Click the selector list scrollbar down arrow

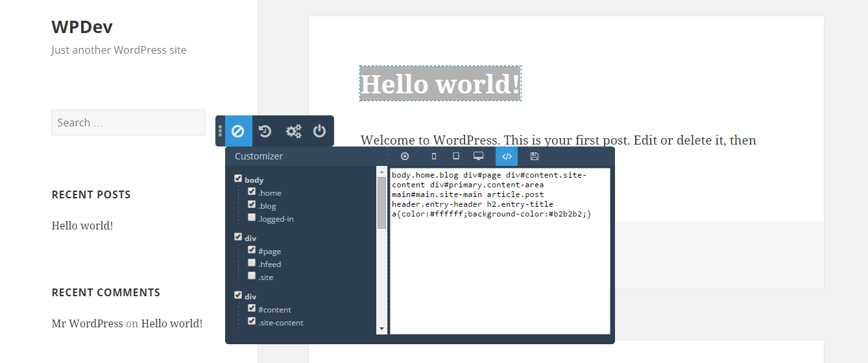(x=381, y=329)
